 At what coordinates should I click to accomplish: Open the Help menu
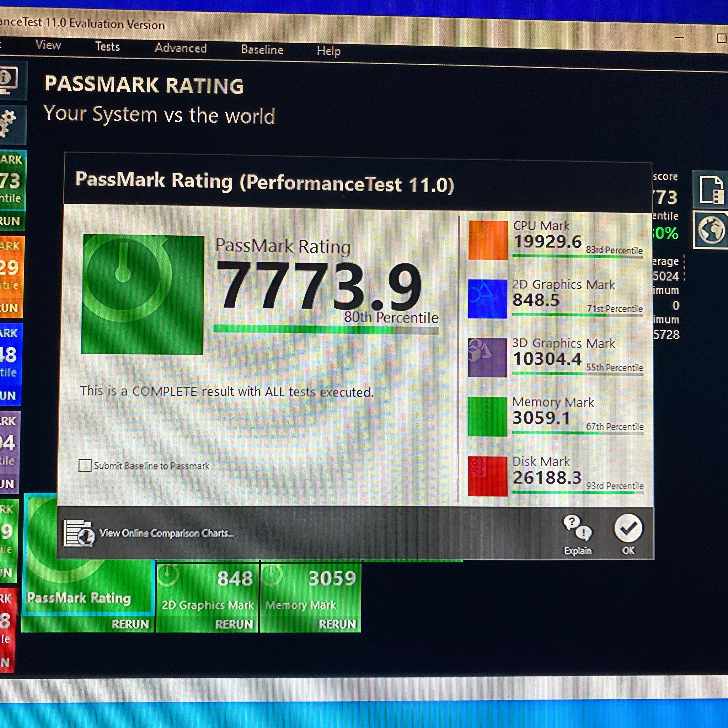(x=328, y=51)
